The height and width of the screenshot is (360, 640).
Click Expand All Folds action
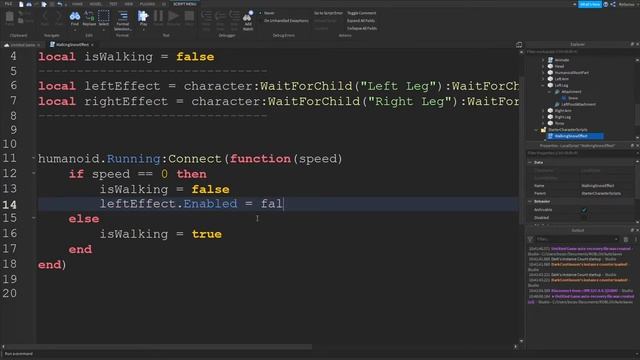point(361,20)
